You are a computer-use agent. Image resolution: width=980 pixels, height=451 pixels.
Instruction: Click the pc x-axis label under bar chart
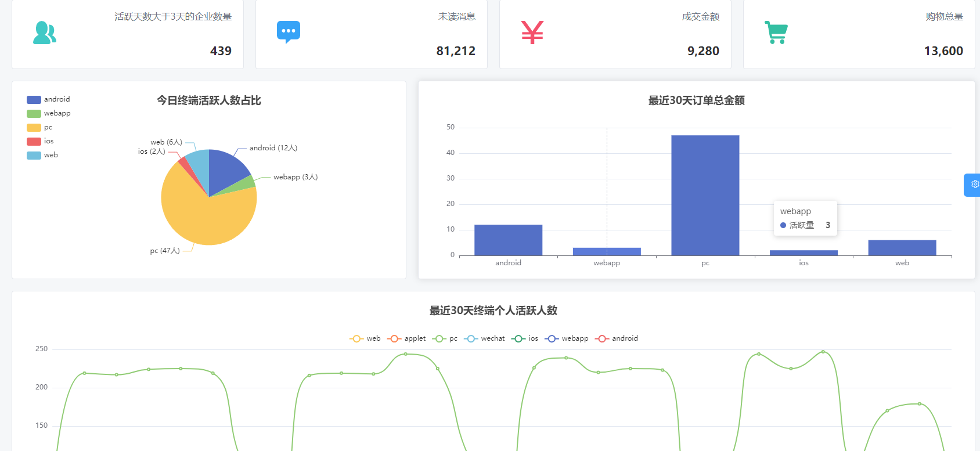coord(705,263)
